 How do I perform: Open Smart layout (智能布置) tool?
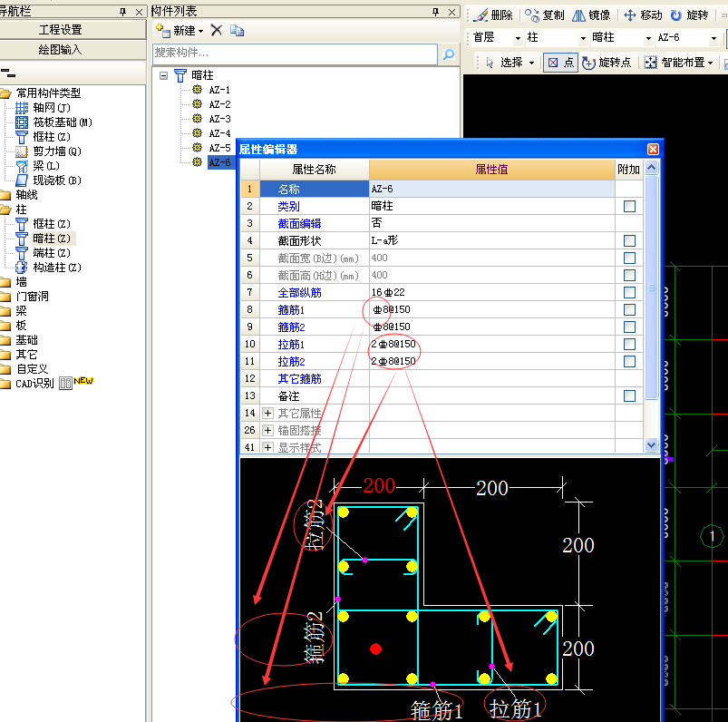[x=678, y=63]
